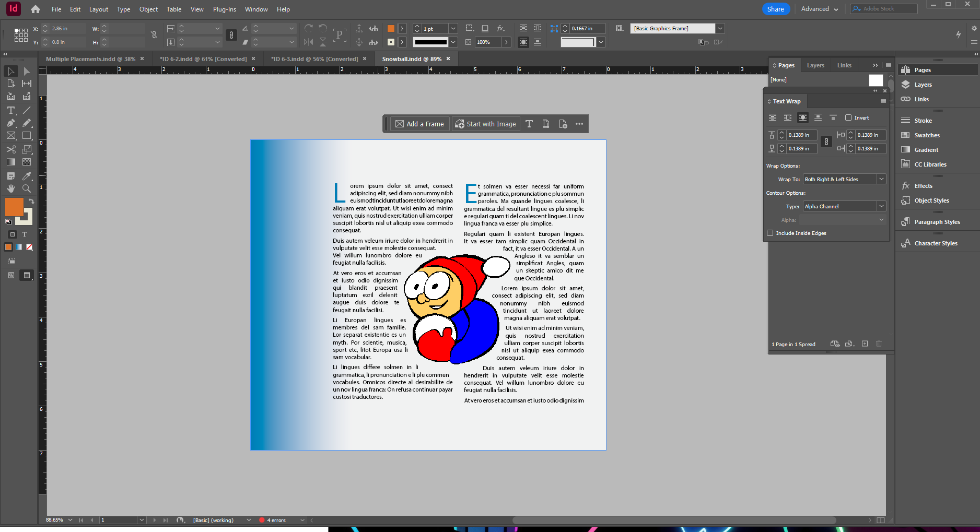Switch to the ID 6-2.indd document tab
980x532 pixels.
pyautogui.click(x=203, y=59)
